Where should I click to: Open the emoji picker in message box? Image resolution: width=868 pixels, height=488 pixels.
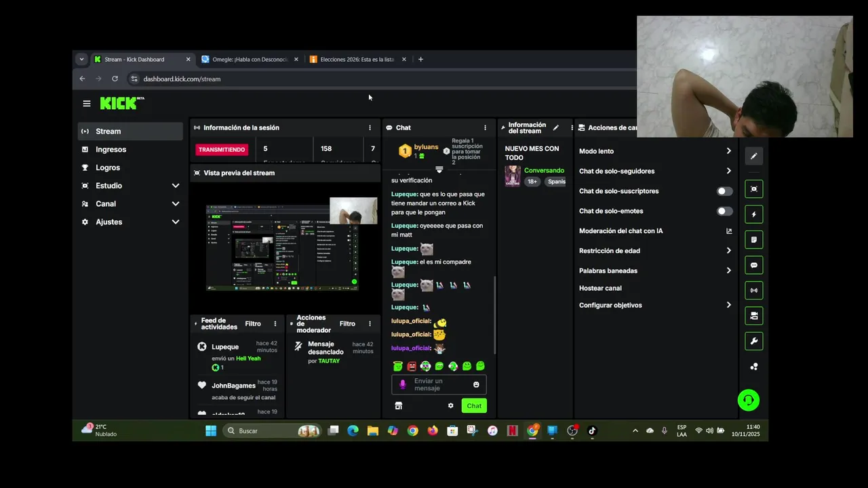click(x=476, y=384)
